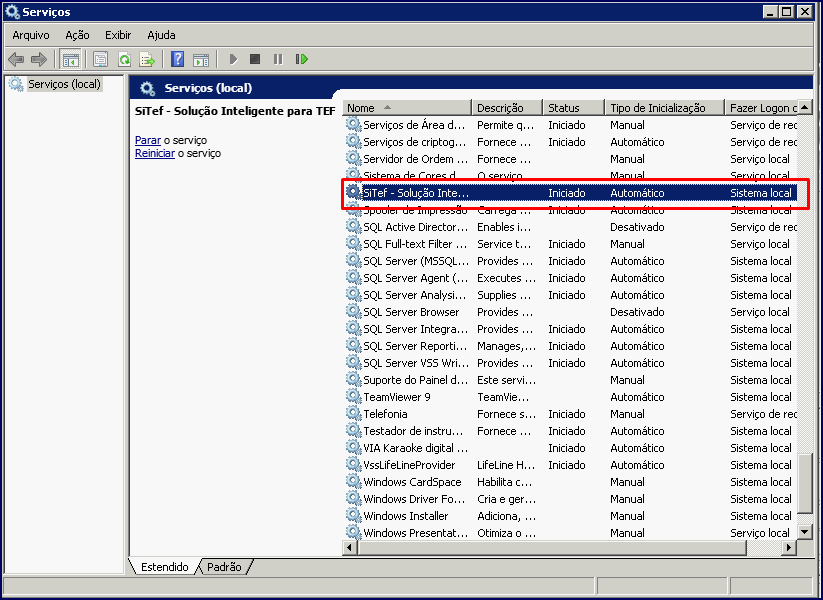Toggle the console tree toolbar button
Viewport: 823px width, 600px height.
70,59
